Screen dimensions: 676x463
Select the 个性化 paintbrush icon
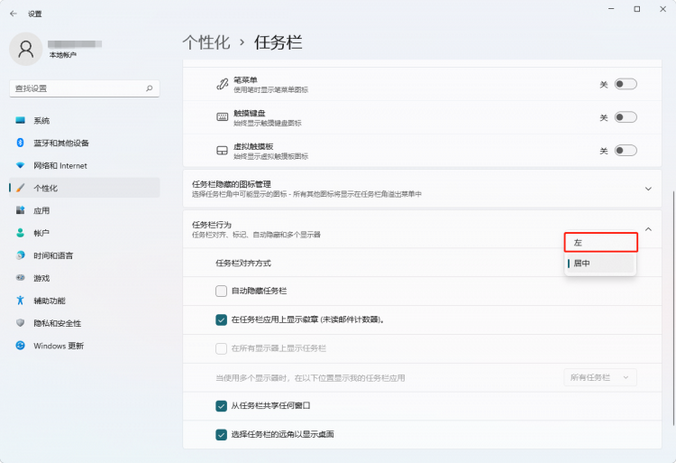pos(20,188)
